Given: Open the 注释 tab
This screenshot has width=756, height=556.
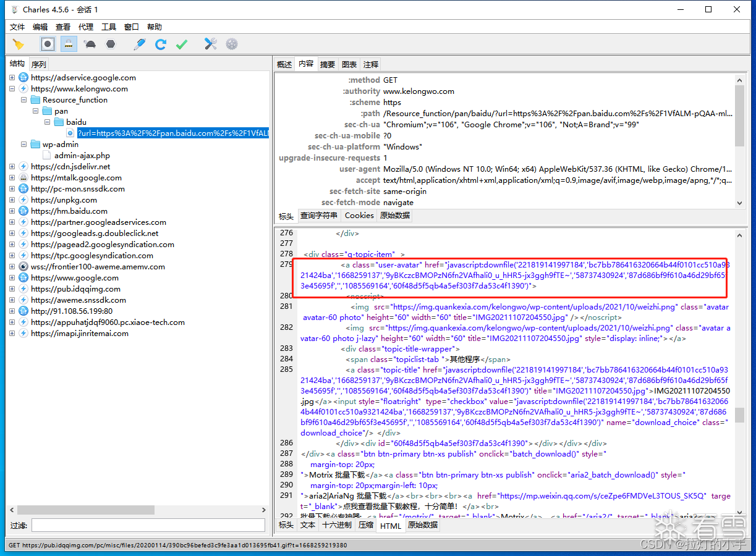Looking at the screenshot, I should pos(371,64).
